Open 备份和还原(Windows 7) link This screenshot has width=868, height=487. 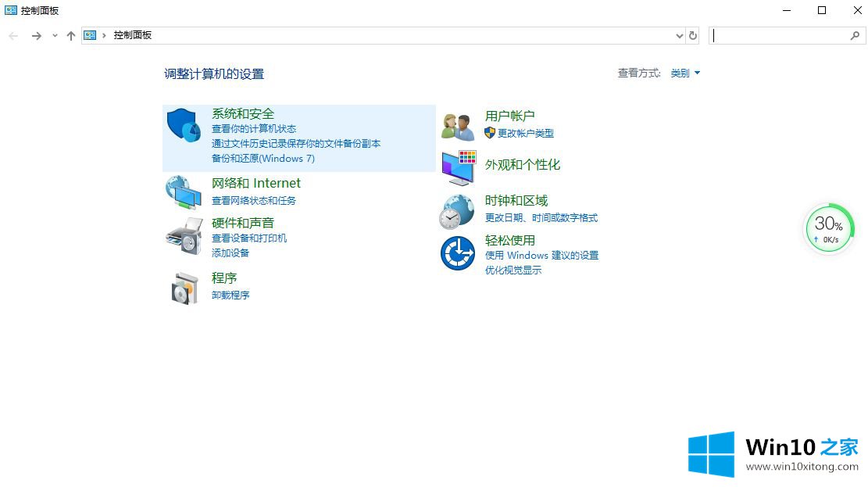click(x=263, y=159)
